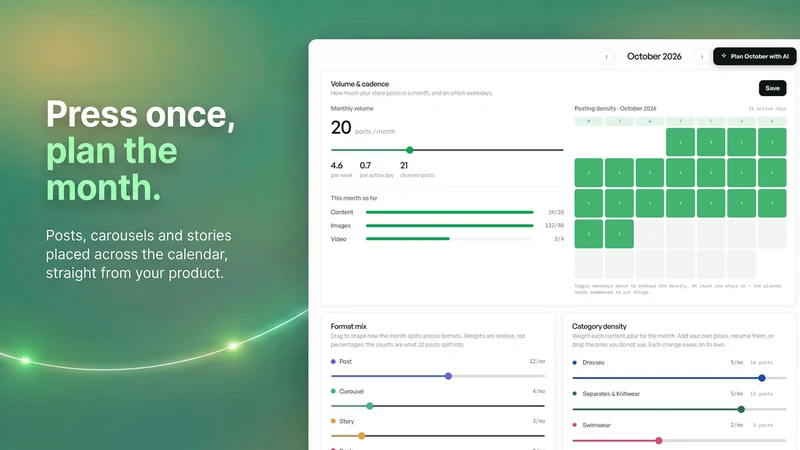
Task: Click the 3/mo value for Story
Action: (539, 421)
